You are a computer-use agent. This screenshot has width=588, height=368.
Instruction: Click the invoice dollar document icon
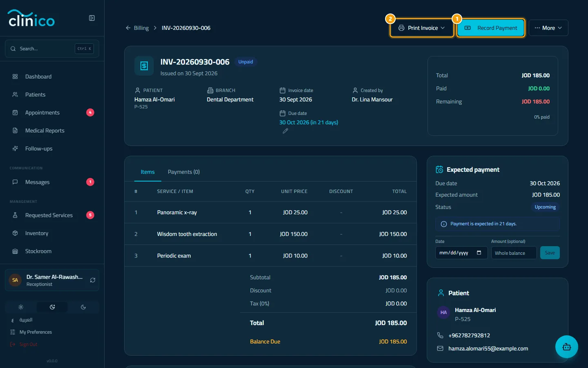coord(144,66)
